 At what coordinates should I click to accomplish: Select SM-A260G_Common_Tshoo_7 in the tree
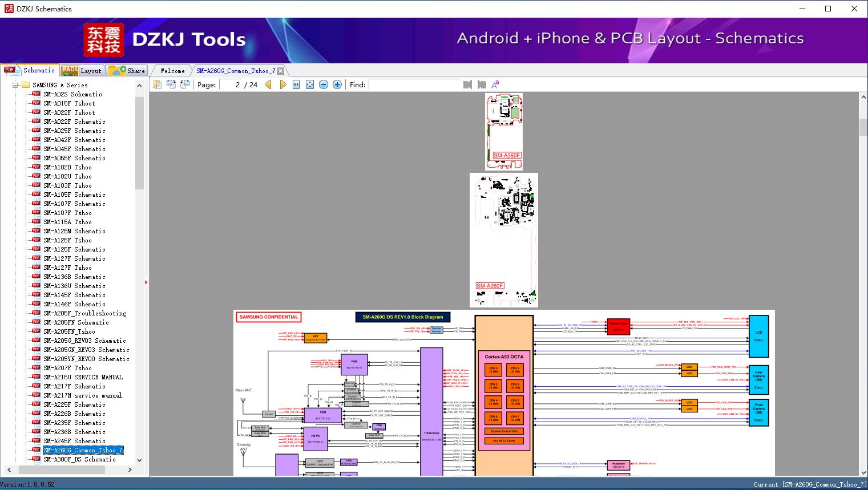[x=83, y=450]
